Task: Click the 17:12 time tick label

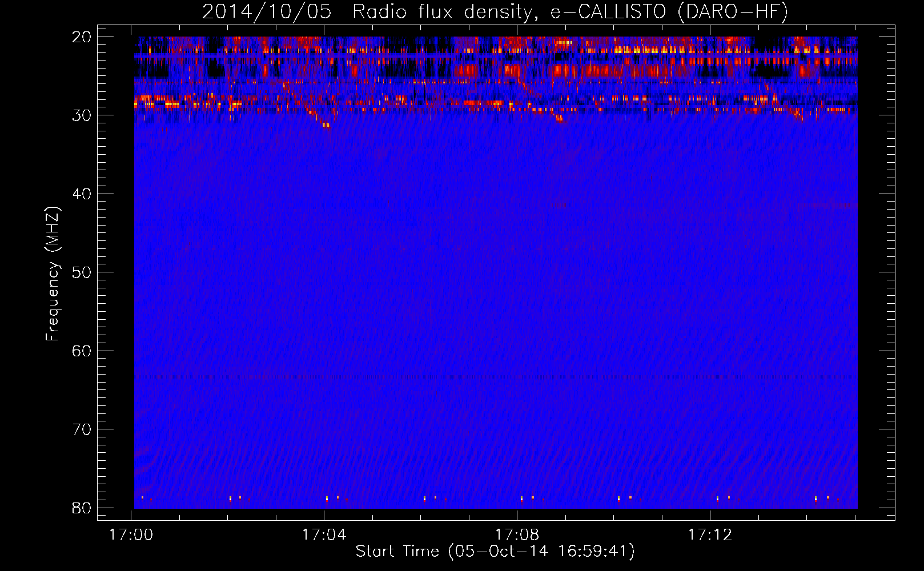Action: 710,535
